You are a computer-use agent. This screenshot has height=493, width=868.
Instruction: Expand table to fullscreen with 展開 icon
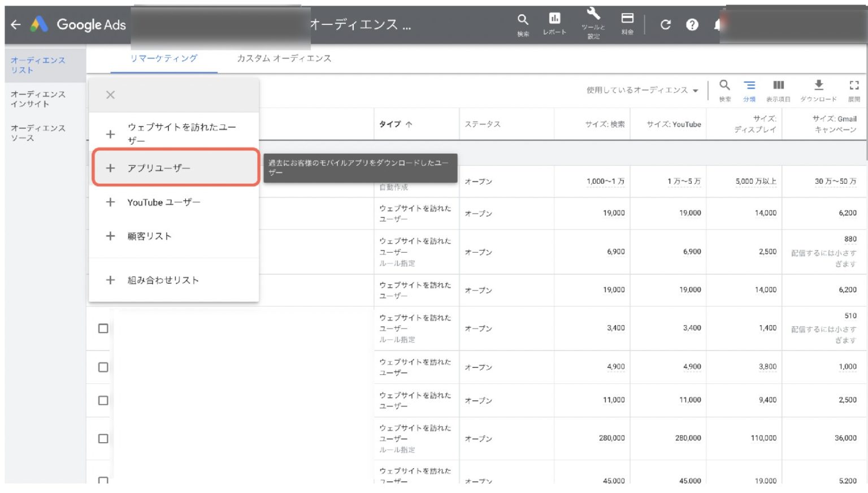854,85
